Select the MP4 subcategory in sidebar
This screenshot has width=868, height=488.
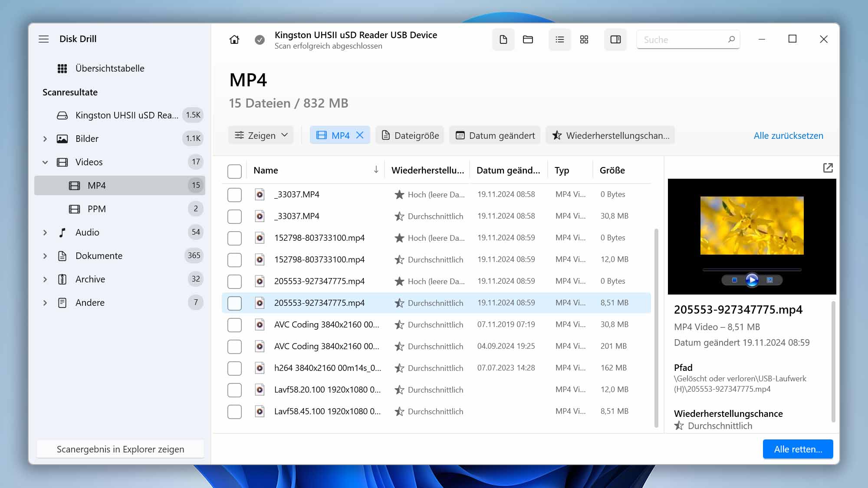click(x=119, y=186)
